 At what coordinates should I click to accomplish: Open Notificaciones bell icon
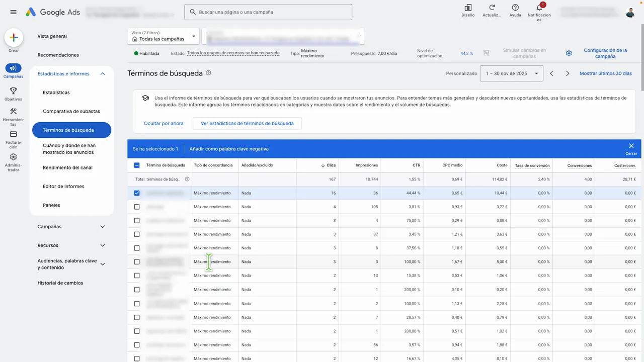539,8
